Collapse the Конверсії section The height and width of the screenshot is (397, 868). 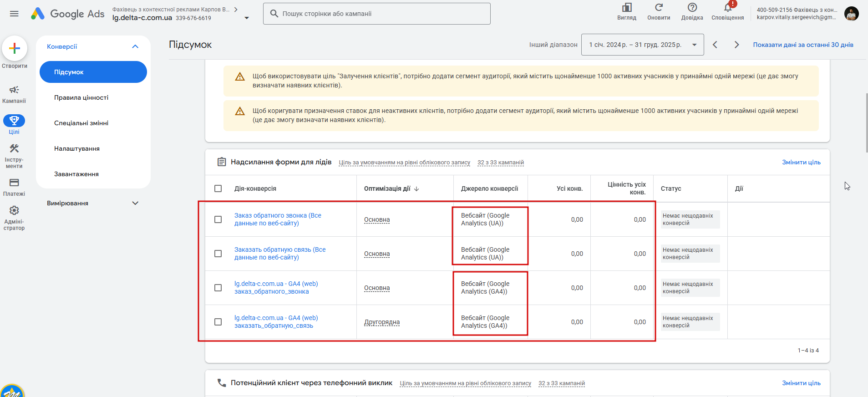coord(135,46)
